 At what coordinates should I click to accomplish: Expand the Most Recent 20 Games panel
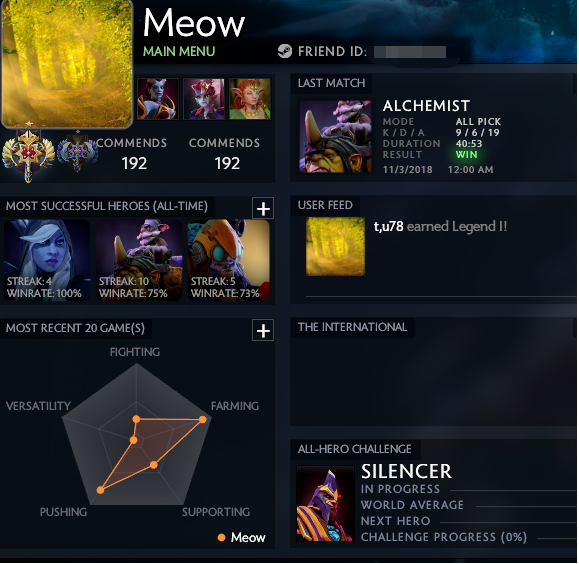pyautogui.click(x=263, y=330)
